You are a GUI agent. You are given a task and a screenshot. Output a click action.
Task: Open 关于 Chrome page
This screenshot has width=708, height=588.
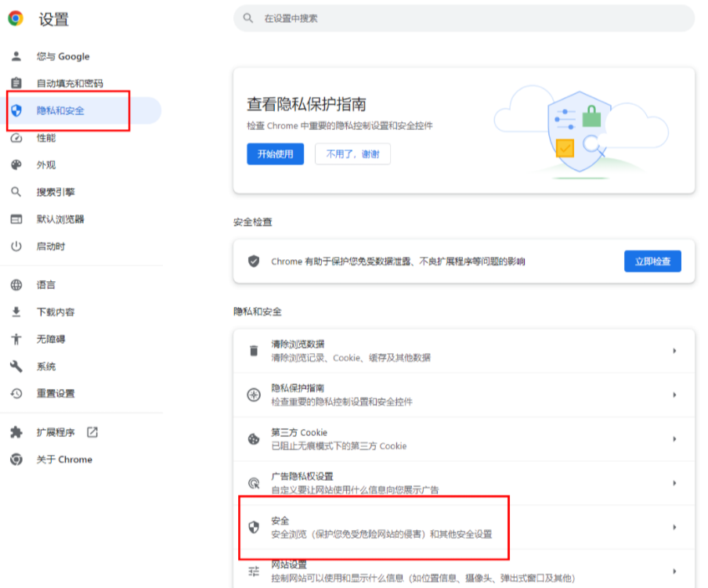64,460
